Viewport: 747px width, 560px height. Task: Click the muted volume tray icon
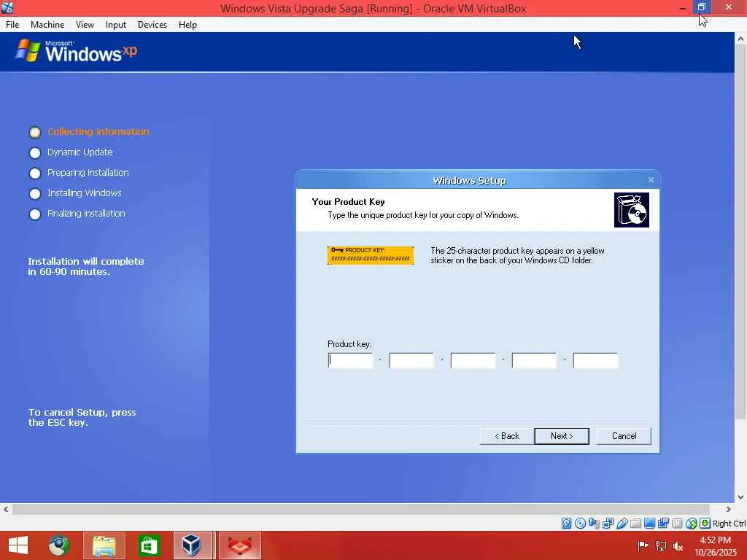(x=678, y=545)
